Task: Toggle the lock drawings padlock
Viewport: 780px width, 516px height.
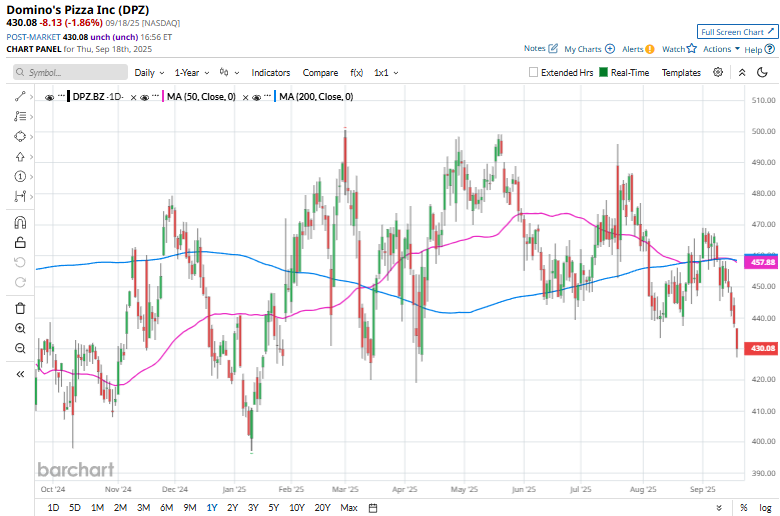Action: click(x=20, y=242)
